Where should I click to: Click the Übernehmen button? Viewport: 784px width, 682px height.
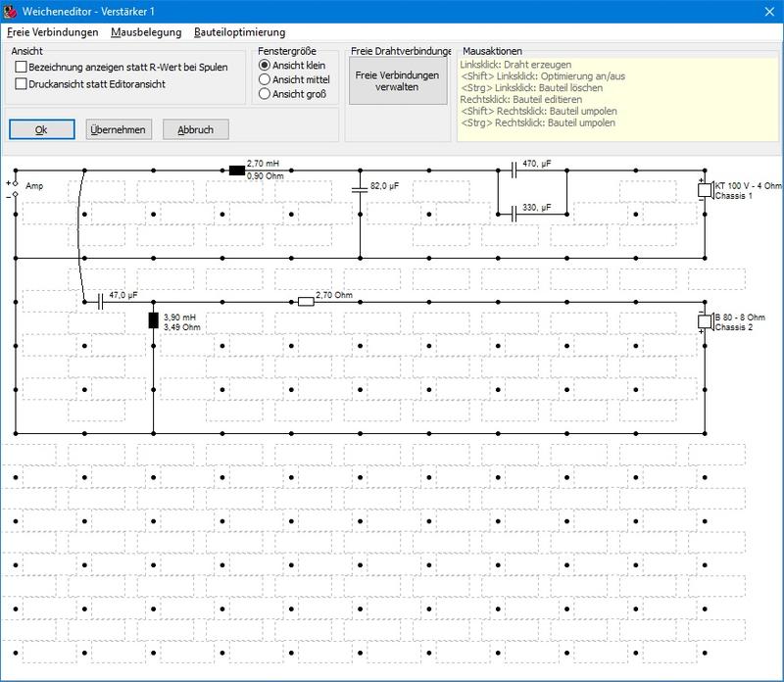(x=118, y=129)
